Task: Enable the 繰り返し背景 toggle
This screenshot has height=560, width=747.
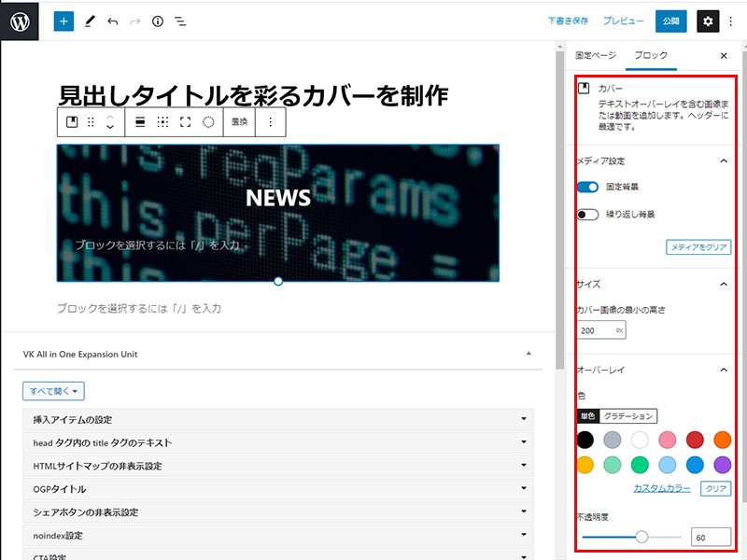Action: point(587,215)
